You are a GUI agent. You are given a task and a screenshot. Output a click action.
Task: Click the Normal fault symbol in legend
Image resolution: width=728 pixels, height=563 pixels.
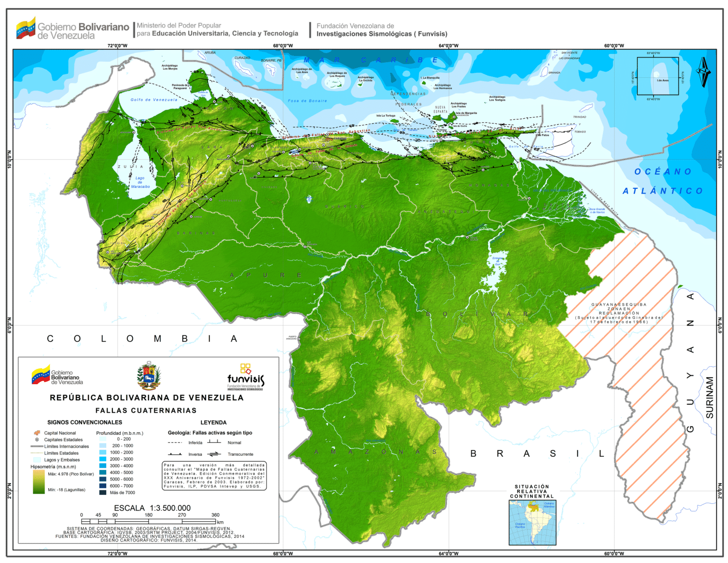[x=214, y=442]
